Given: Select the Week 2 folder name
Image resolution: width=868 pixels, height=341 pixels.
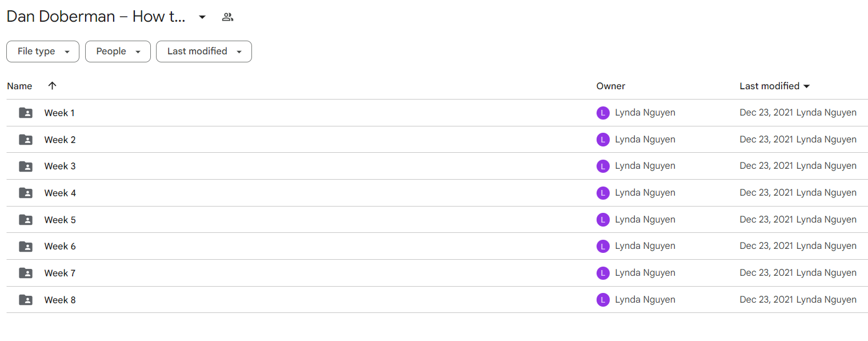Looking at the screenshot, I should pyautogui.click(x=60, y=140).
